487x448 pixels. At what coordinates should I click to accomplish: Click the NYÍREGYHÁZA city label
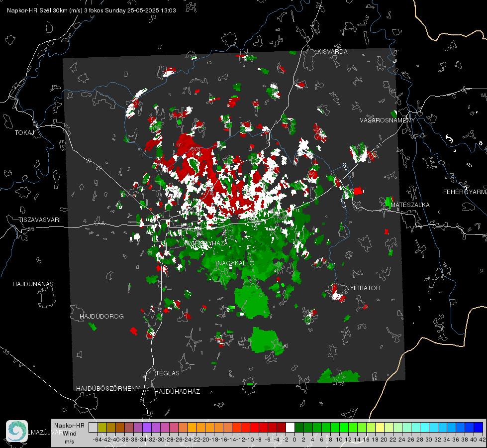click(x=206, y=243)
